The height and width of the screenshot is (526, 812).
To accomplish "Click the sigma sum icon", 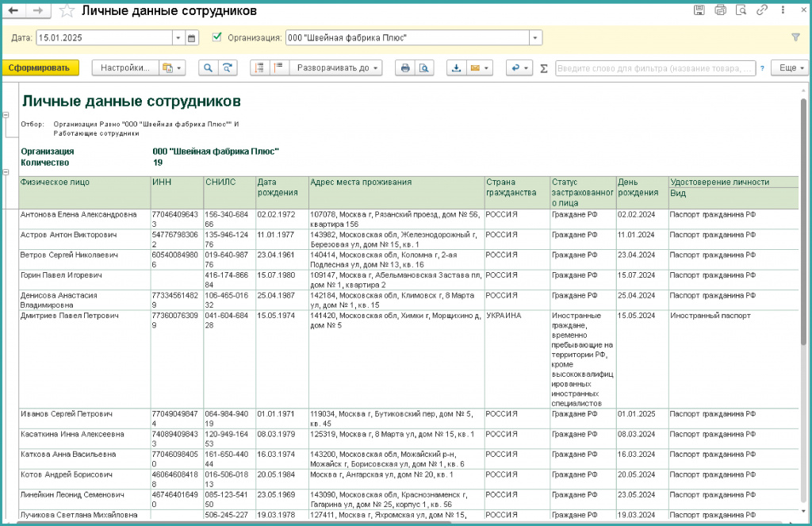I will point(544,68).
